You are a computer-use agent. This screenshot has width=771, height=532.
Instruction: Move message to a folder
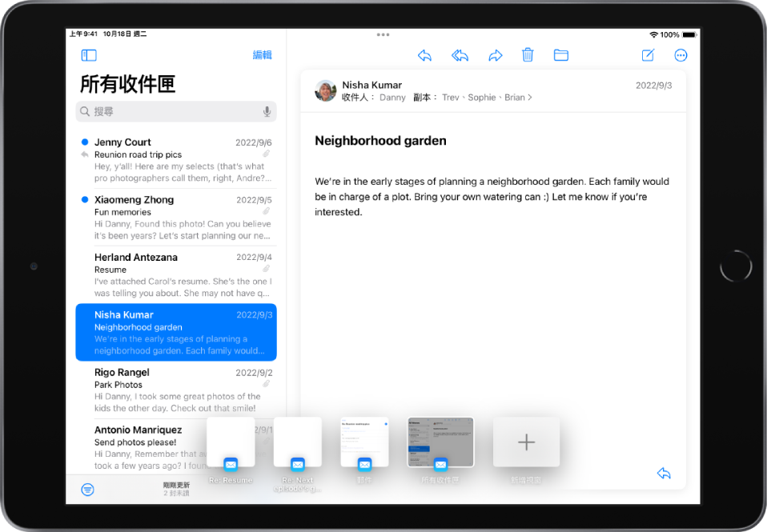click(x=561, y=55)
